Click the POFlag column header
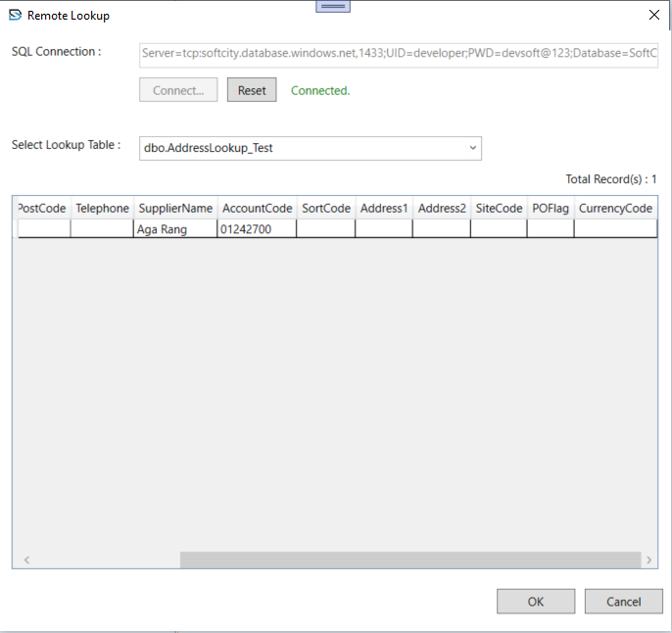 [x=551, y=209]
